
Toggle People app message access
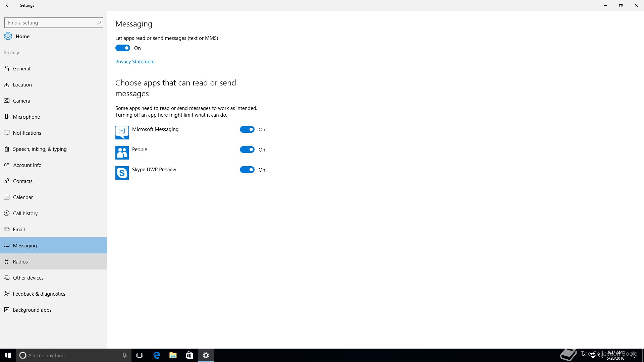(x=247, y=149)
